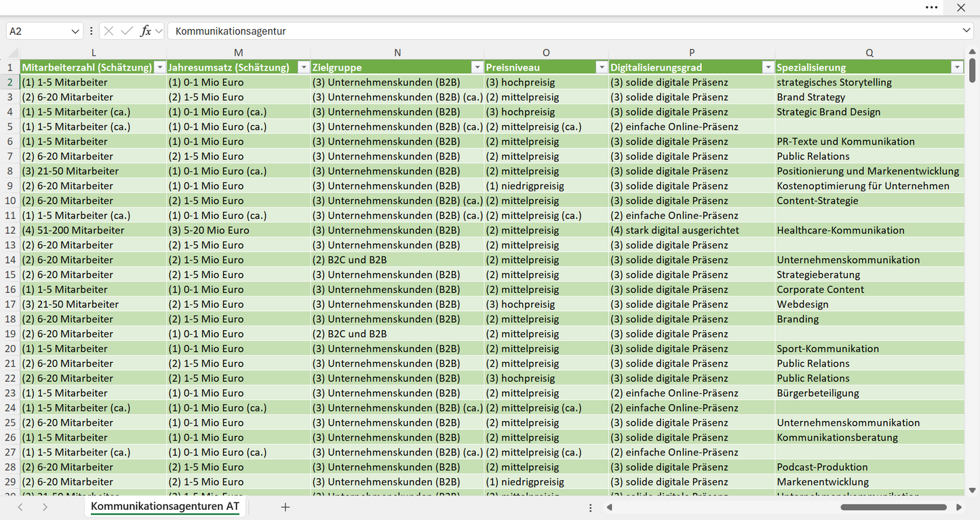The width and height of the screenshot is (980, 520).
Task: Click the cancel entry X icon
Action: 109,31
